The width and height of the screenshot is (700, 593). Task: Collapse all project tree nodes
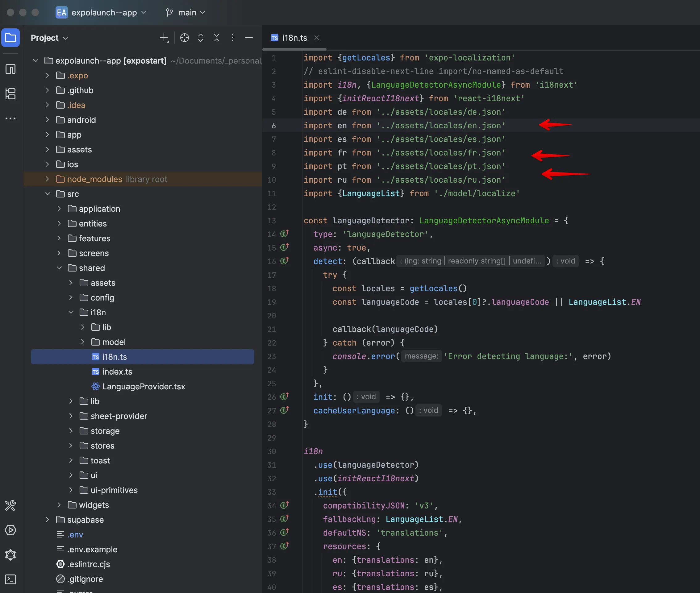click(217, 38)
